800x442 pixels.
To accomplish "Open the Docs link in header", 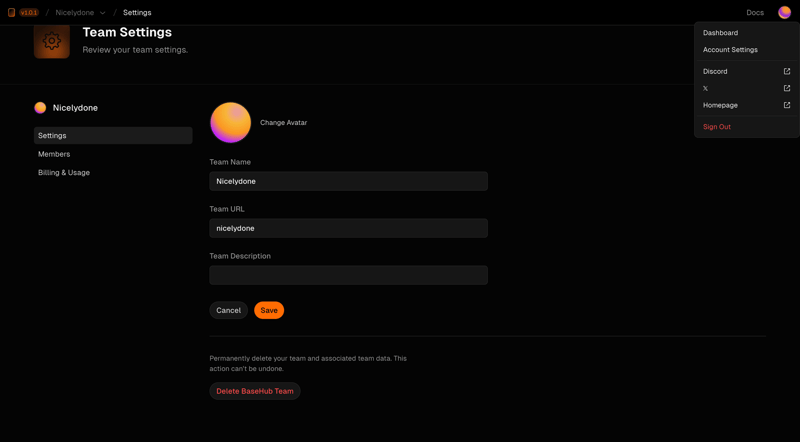I will [755, 12].
